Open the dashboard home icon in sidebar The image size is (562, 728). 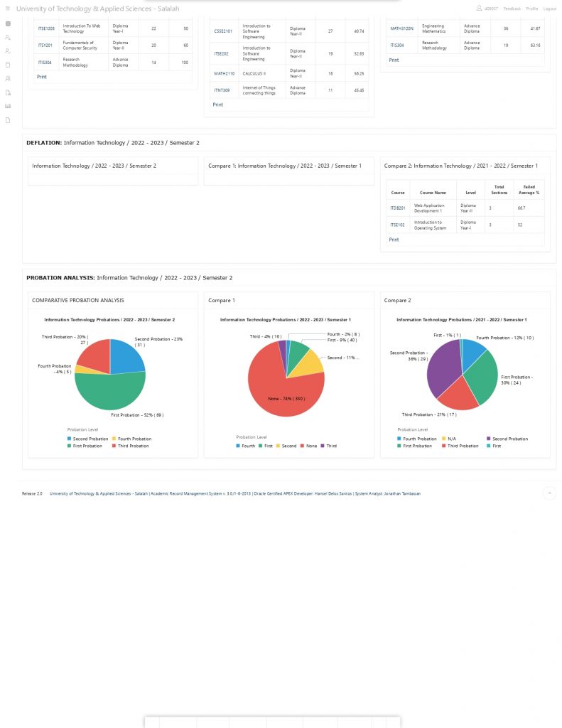point(8,23)
